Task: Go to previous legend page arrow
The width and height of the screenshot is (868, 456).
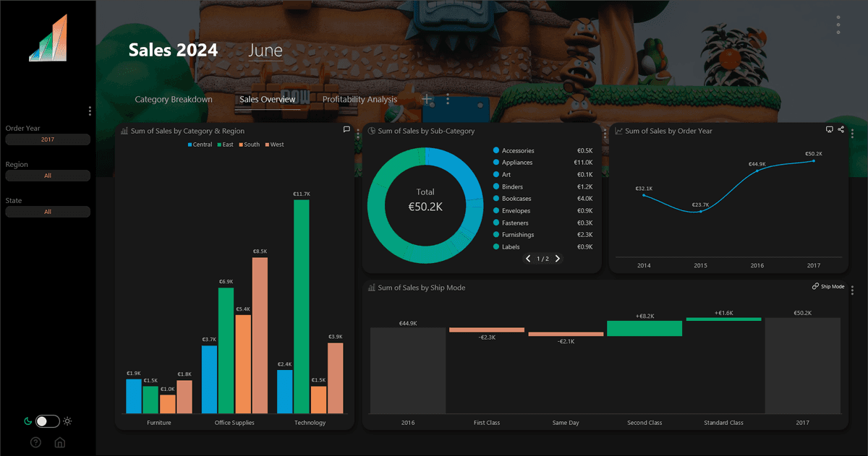Action: (x=528, y=259)
